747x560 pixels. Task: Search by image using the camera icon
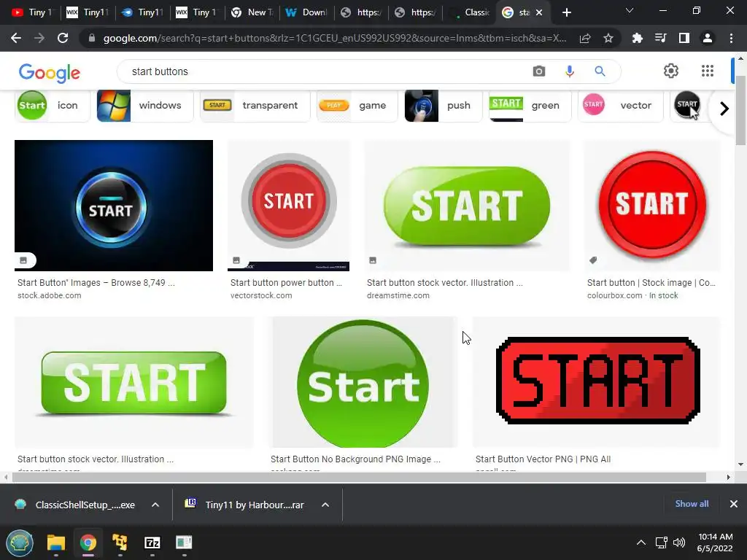[x=539, y=71]
